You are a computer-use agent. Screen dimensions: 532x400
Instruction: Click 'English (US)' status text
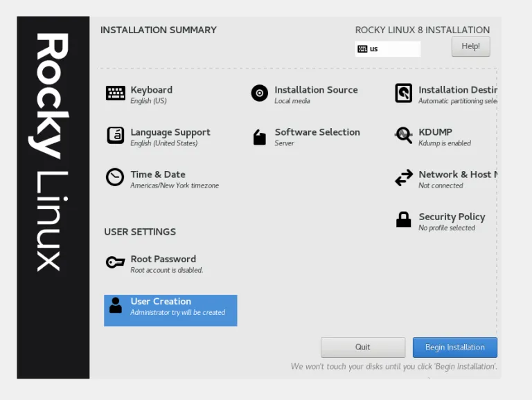click(x=149, y=101)
